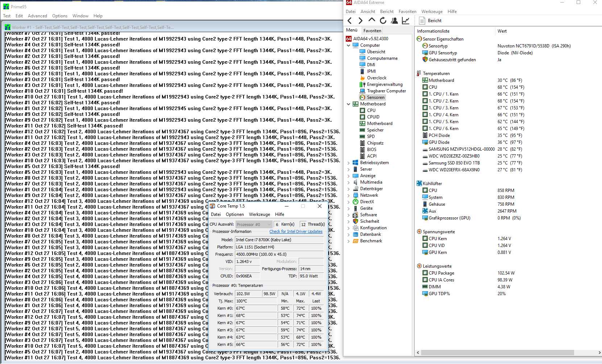The width and height of the screenshot is (602, 364).
Task: Expand the Server tree node
Action: 349,169
